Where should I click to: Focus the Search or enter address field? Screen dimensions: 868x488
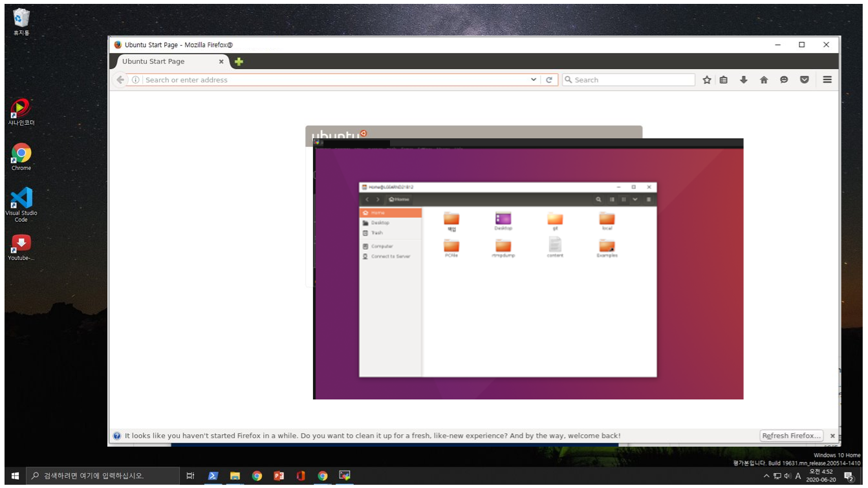[336, 80]
